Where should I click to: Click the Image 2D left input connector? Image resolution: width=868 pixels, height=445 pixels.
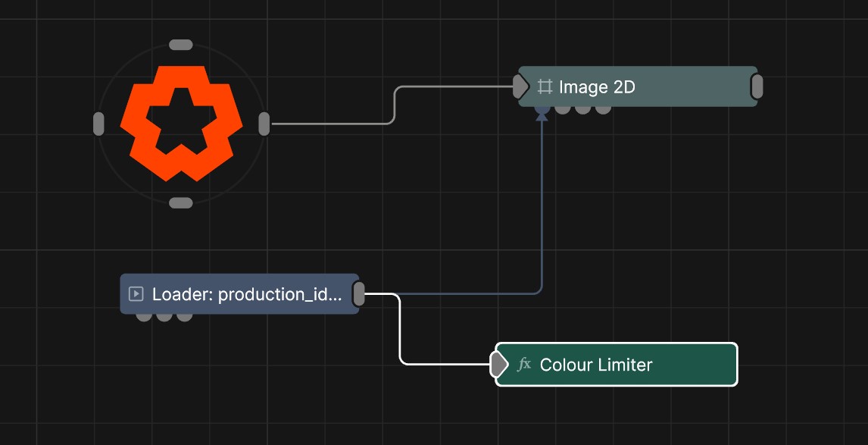520,86
